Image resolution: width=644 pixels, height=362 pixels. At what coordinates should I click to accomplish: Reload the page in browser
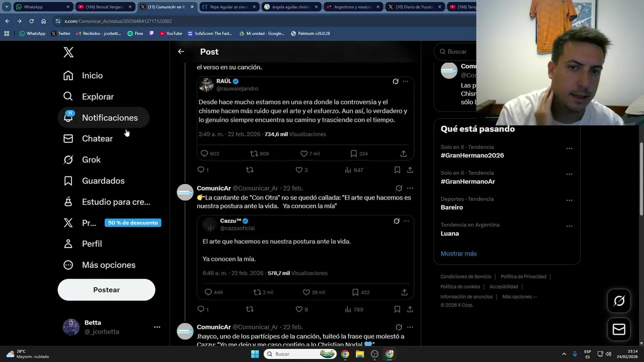(31, 21)
